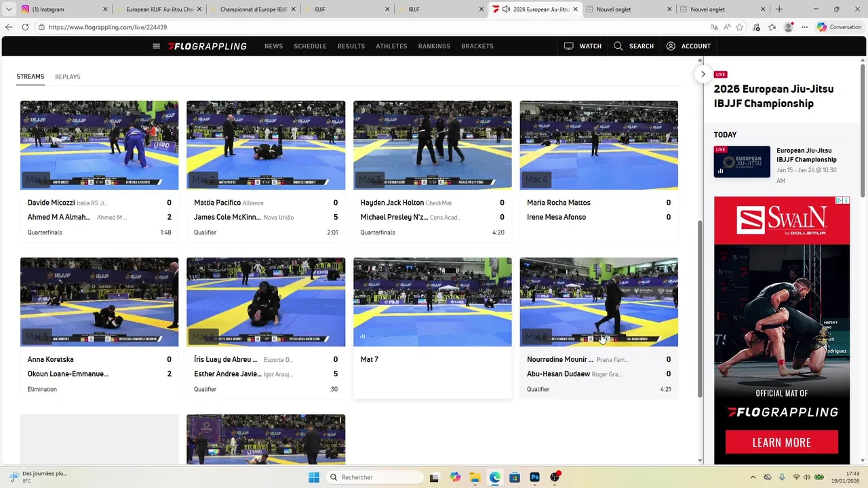The height and width of the screenshot is (488, 868).
Task: Click the name Irene Mesa Afonso
Action: [556, 218]
